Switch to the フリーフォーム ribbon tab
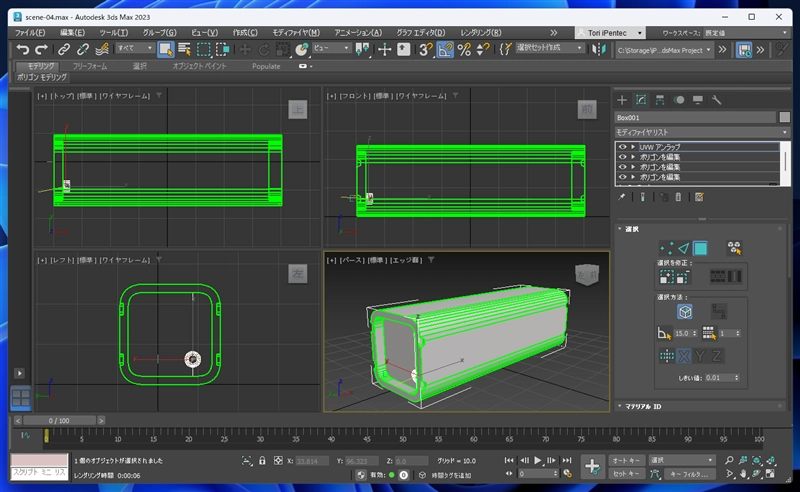 pyautogui.click(x=91, y=66)
